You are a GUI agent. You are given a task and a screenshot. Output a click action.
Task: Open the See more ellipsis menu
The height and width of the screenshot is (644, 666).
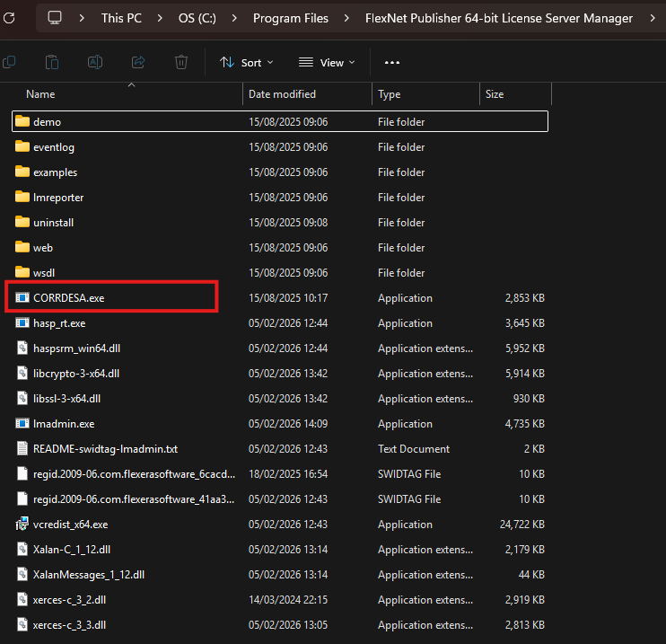391,63
